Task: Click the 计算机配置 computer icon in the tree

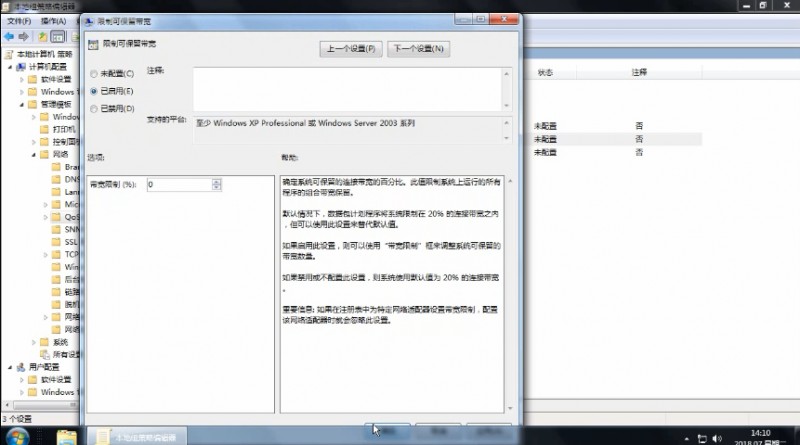Action: (x=21, y=67)
